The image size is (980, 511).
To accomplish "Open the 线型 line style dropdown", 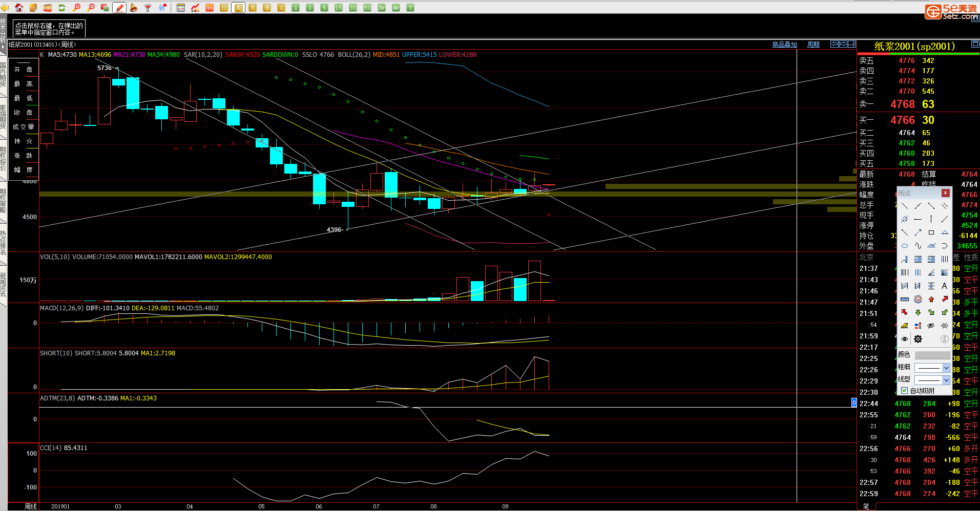I will [x=946, y=380].
